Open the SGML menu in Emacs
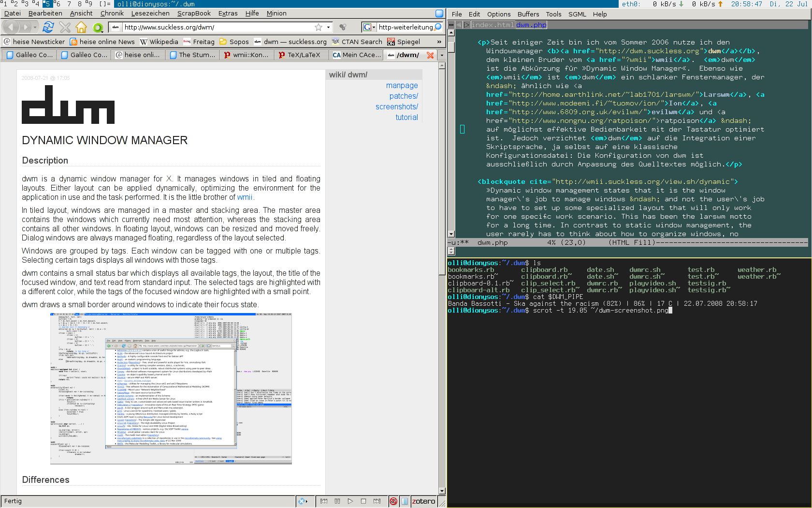 (x=577, y=14)
